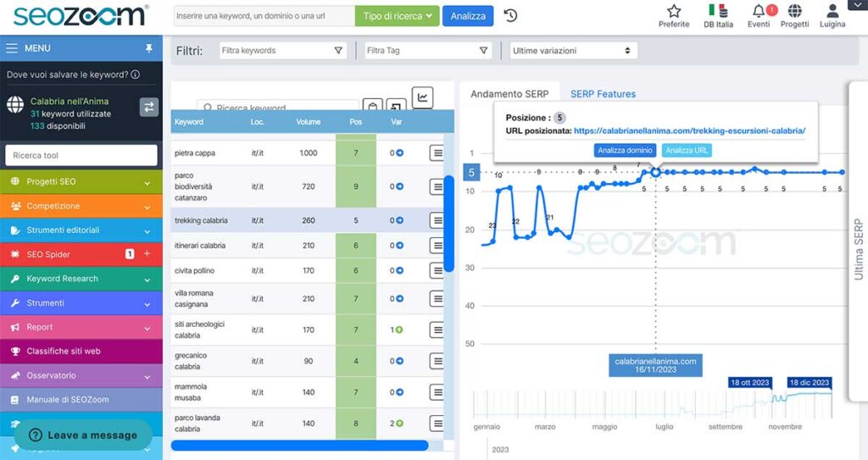The width and height of the screenshot is (868, 460).
Task: Select the grecanico calabria keyword cell
Action: 191,361
